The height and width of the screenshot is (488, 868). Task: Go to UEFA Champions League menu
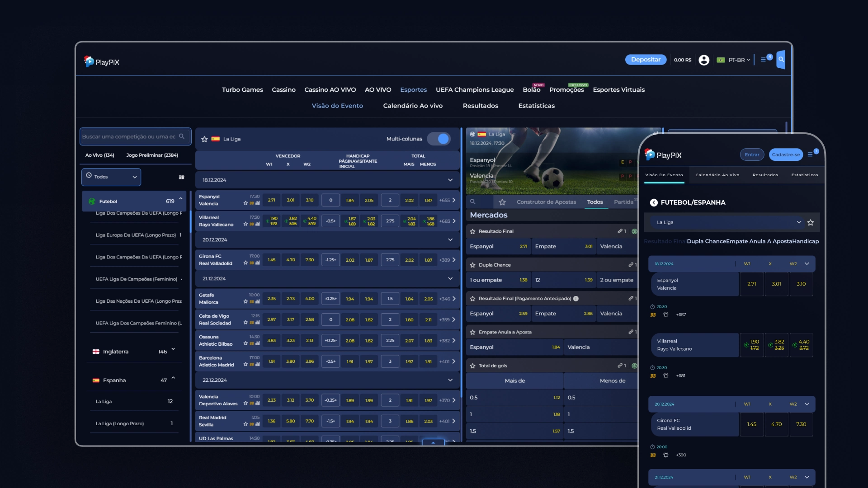coord(475,90)
